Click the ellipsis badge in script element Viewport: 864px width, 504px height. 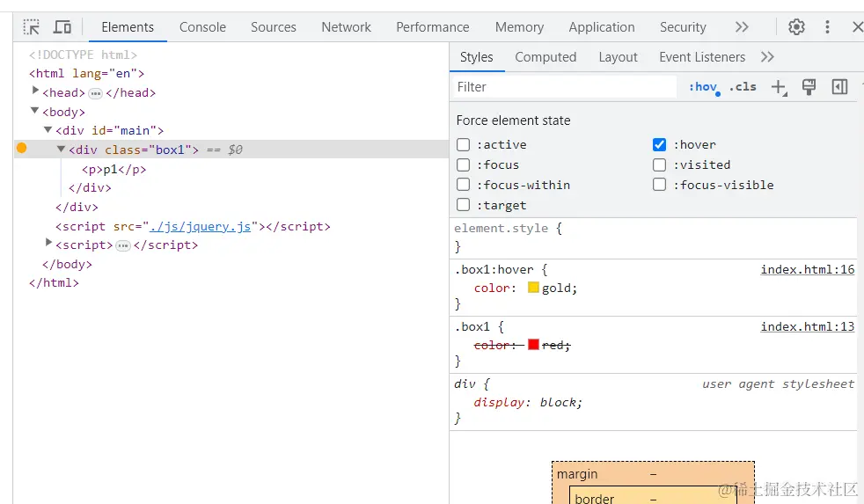(123, 245)
